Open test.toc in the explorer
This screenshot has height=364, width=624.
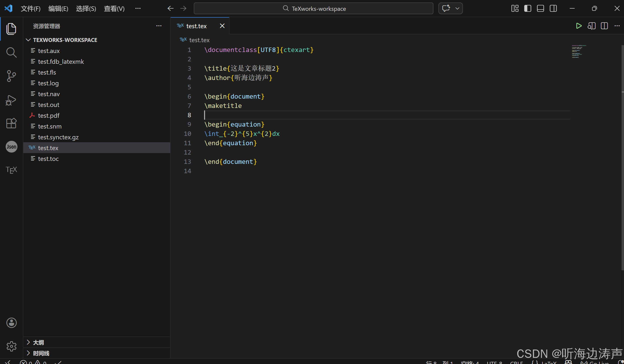point(97,159)
